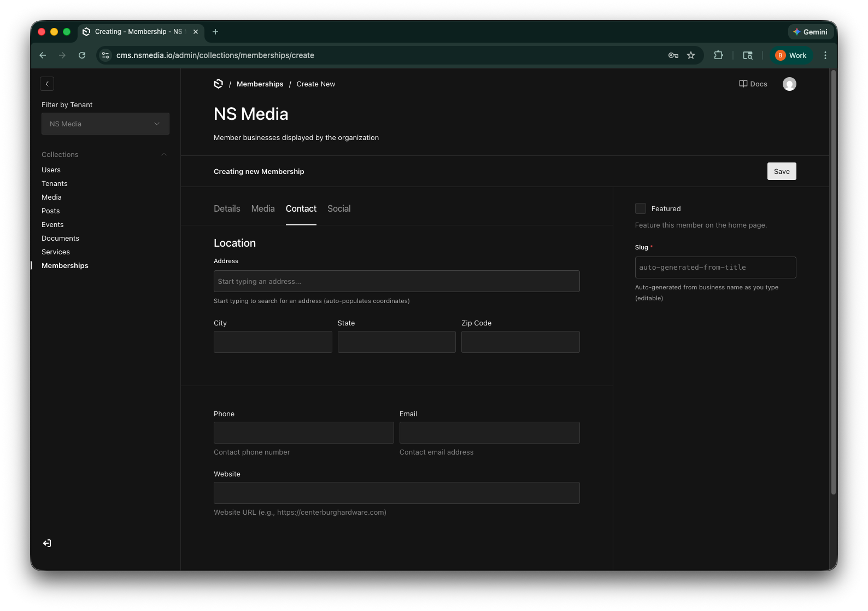
Task: Open the Users collection
Action: pos(51,170)
